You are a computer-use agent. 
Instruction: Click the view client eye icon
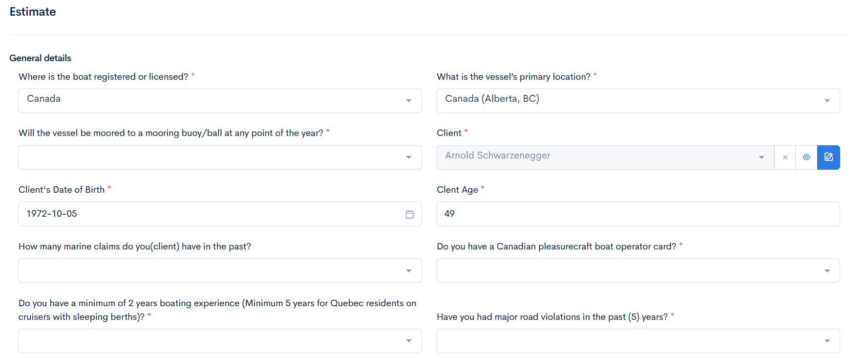click(806, 157)
